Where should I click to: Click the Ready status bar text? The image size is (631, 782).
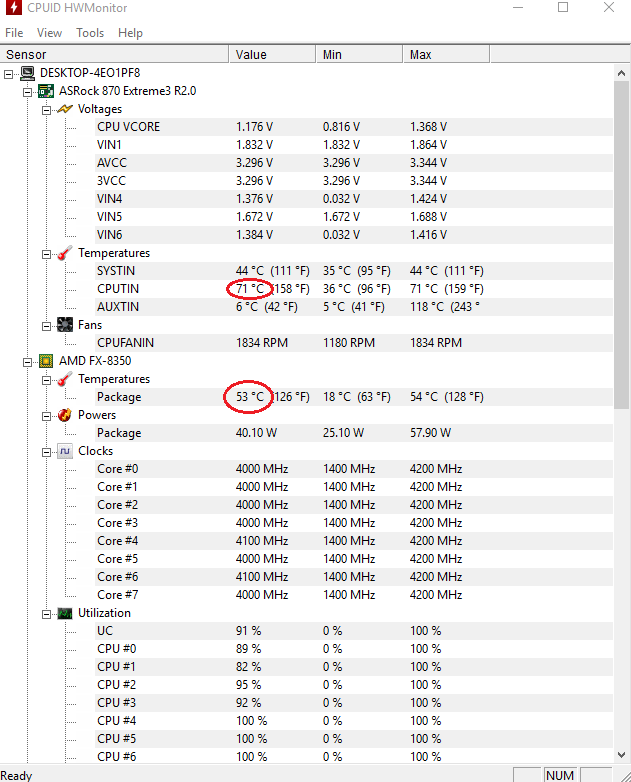pos(16,776)
